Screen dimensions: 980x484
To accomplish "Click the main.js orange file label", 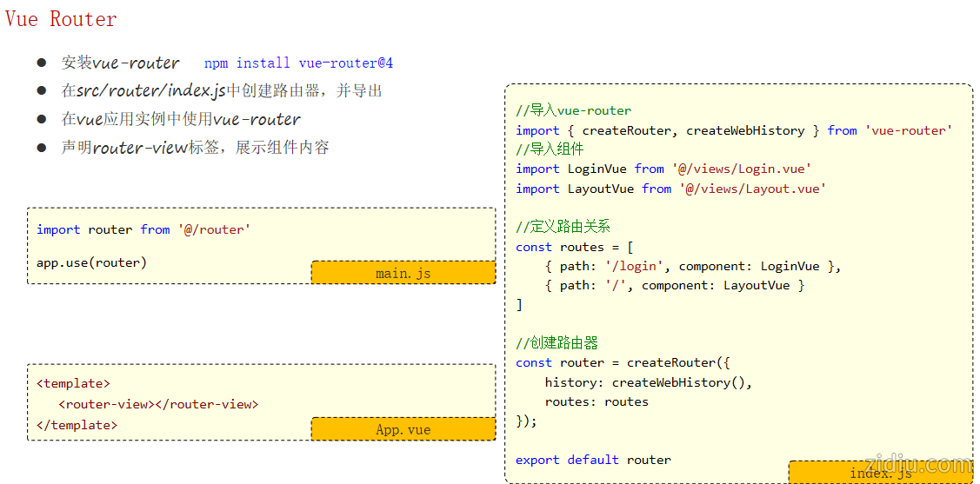I will 403,273.
